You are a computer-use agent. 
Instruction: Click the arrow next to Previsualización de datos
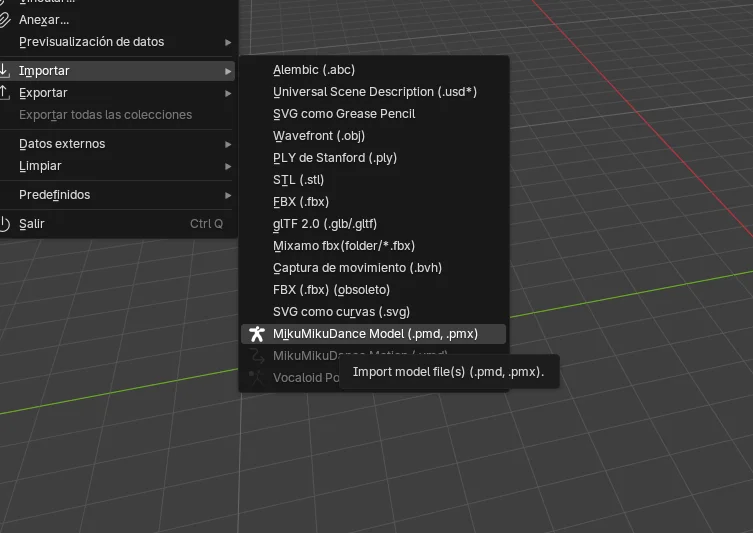point(228,42)
